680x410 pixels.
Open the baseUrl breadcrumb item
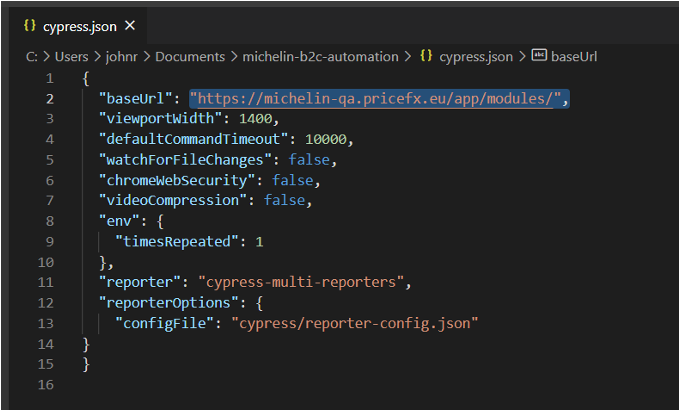pyautogui.click(x=574, y=56)
